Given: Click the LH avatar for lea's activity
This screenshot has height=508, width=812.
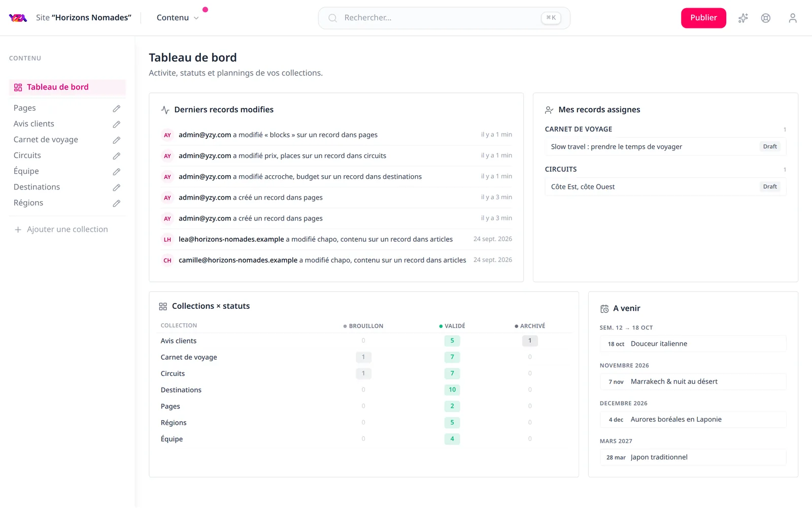Looking at the screenshot, I should pyautogui.click(x=167, y=239).
